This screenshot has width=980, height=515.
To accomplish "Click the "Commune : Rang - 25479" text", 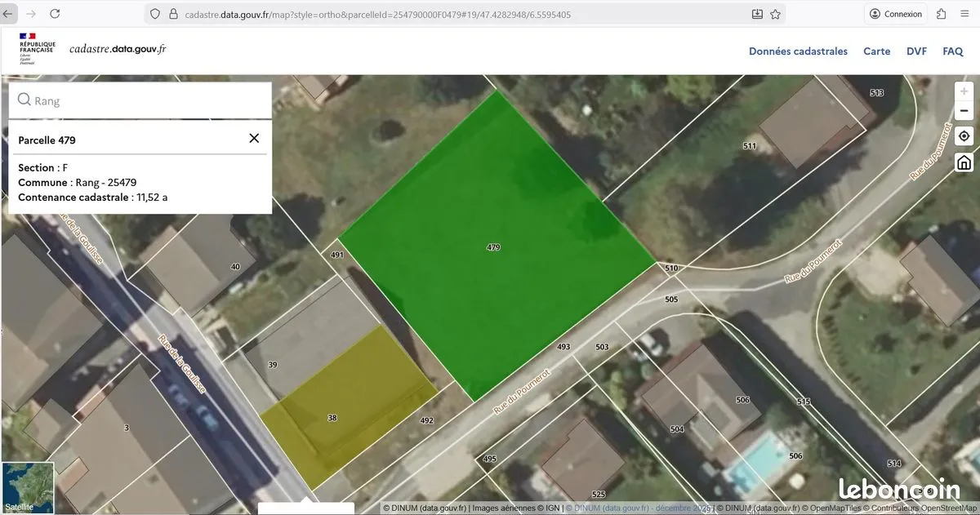I will [x=77, y=182].
